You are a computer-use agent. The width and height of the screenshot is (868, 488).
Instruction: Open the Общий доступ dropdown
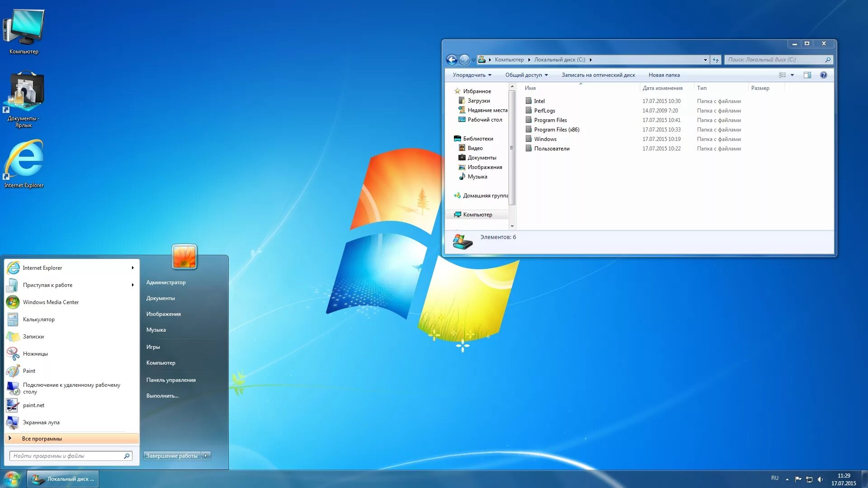pos(526,75)
